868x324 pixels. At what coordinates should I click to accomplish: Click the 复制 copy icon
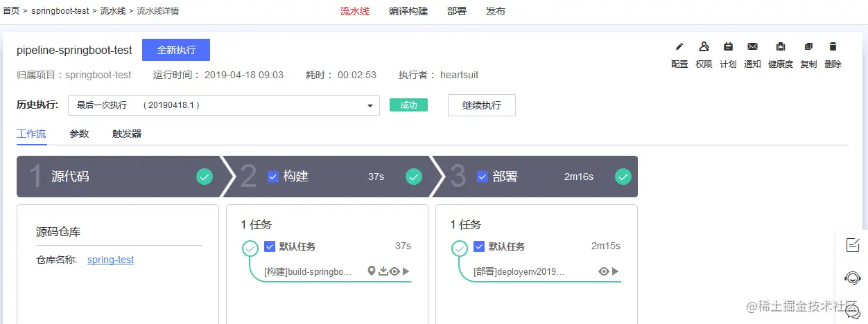click(x=808, y=46)
